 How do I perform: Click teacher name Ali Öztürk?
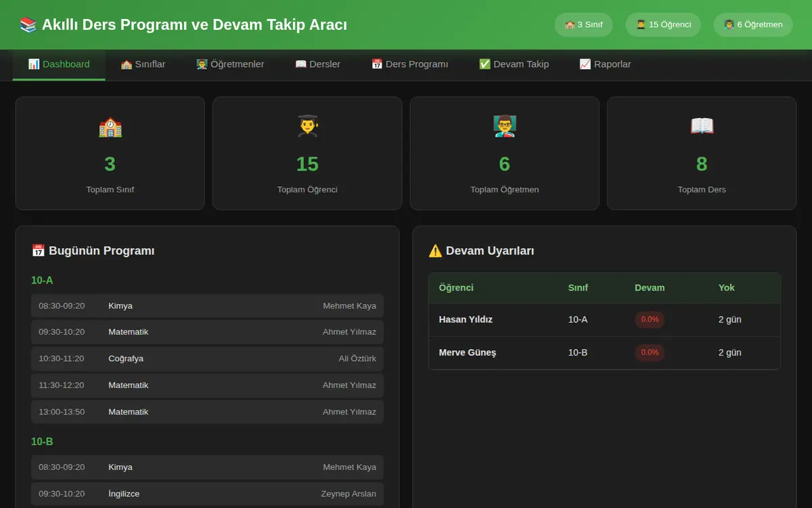point(357,359)
